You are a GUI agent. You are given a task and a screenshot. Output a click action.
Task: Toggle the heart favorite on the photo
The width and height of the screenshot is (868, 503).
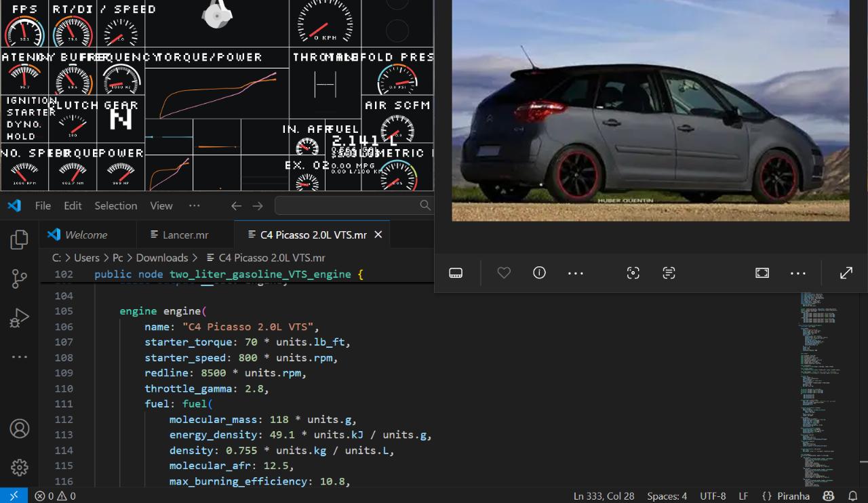(x=504, y=273)
